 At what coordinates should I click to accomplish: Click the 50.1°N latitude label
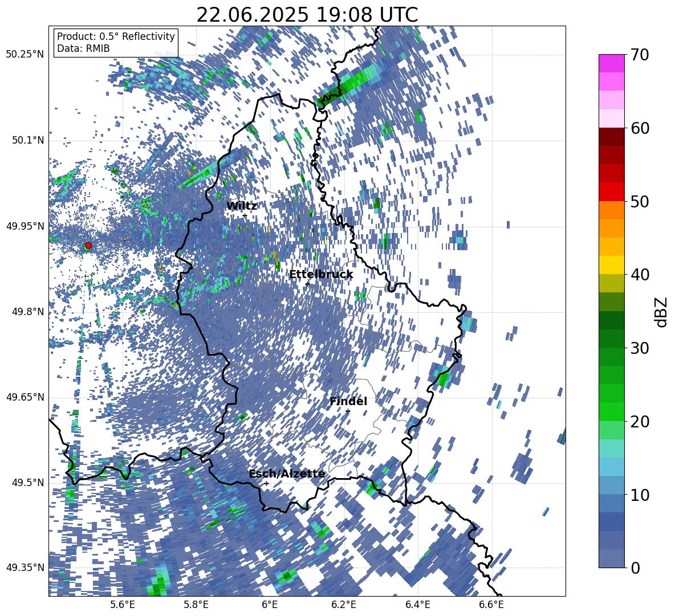29,140
